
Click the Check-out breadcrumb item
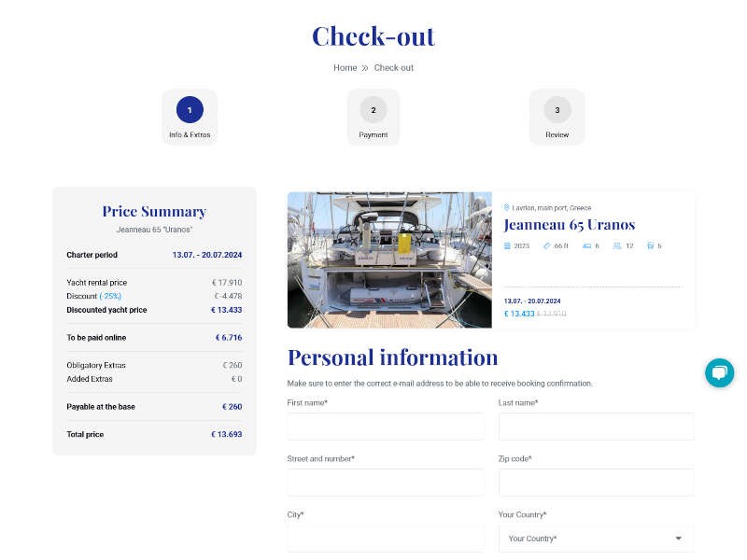click(x=393, y=67)
